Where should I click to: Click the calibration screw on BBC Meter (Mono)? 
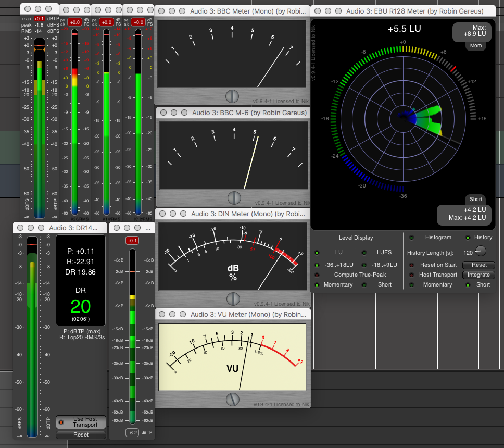click(x=232, y=96)
